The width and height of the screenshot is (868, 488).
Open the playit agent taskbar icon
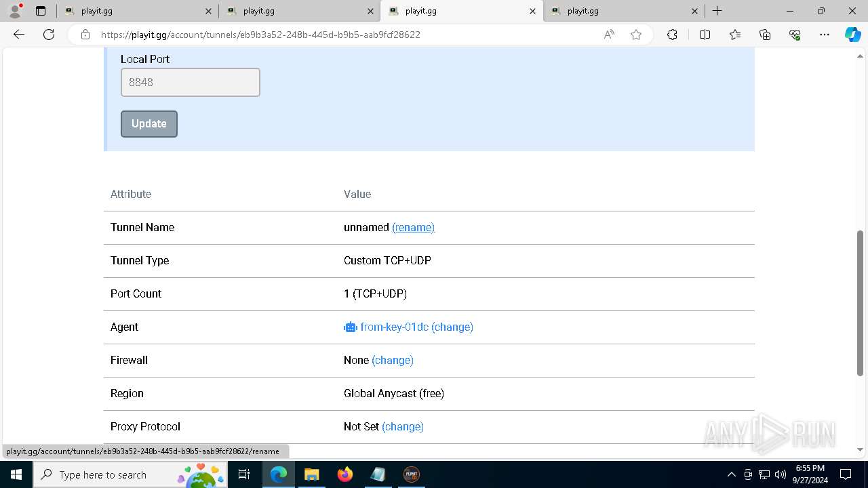click(x=411, y=474)
